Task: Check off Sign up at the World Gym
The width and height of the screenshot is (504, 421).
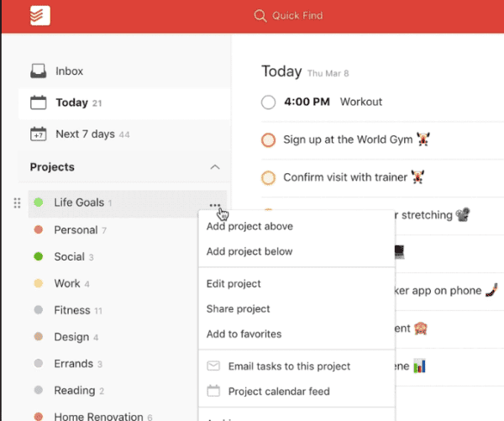Action: pyautogui.click(x=269, y=139)
